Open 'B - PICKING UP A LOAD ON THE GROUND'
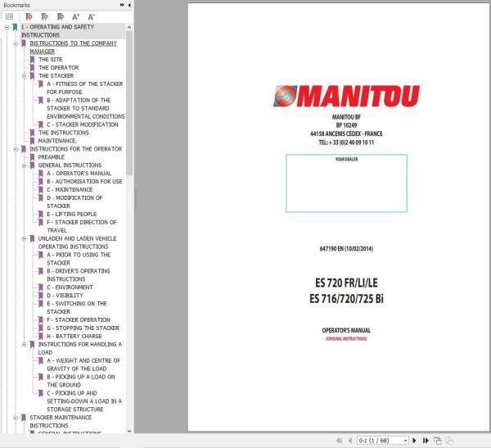The height and width of the screenshot is (448, 491). point(81,381)
